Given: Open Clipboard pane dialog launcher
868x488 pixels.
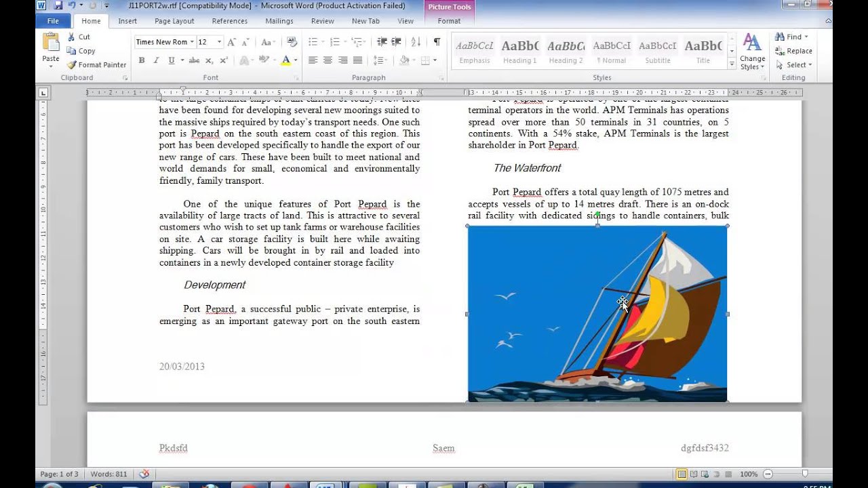Looking at the screenshot, I should coord(125,78).
